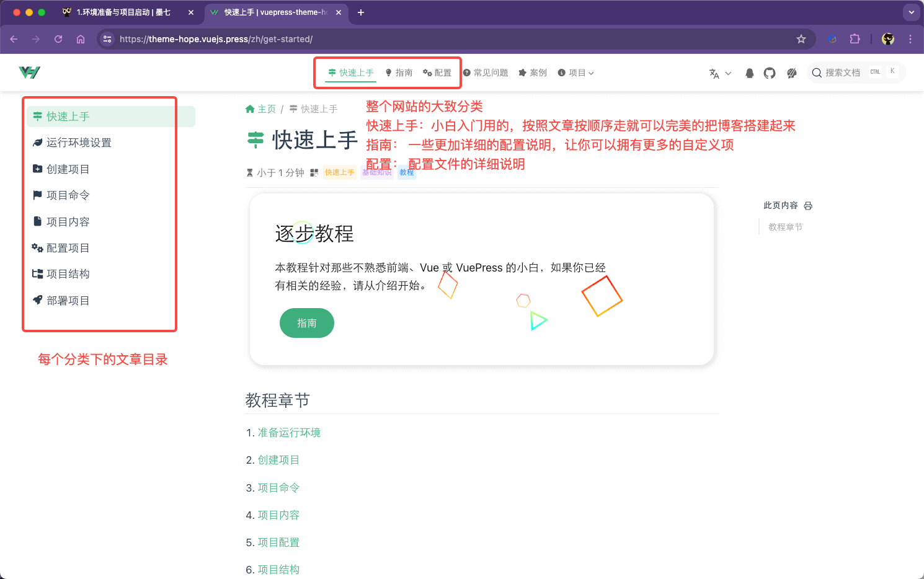Open 常见问题 in the navbar
This screenshot has height=579, width=924.
(486, 73)
